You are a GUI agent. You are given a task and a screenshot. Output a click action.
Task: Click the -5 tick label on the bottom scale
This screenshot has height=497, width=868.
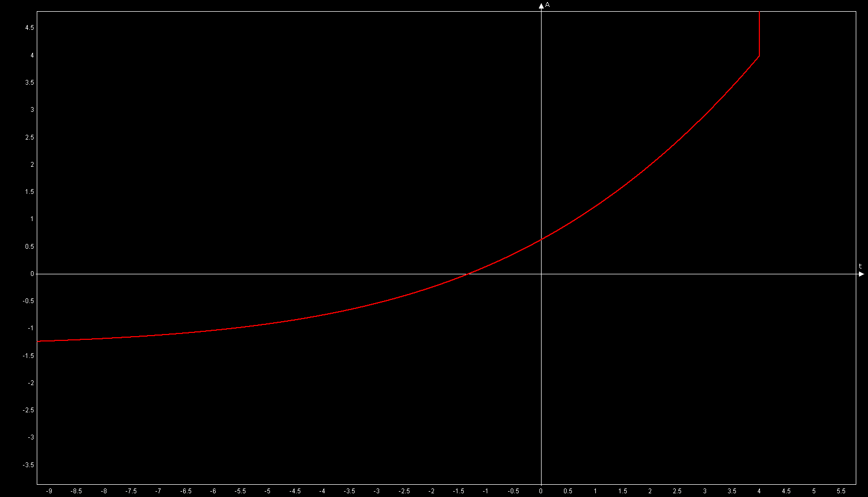[267, 491]
